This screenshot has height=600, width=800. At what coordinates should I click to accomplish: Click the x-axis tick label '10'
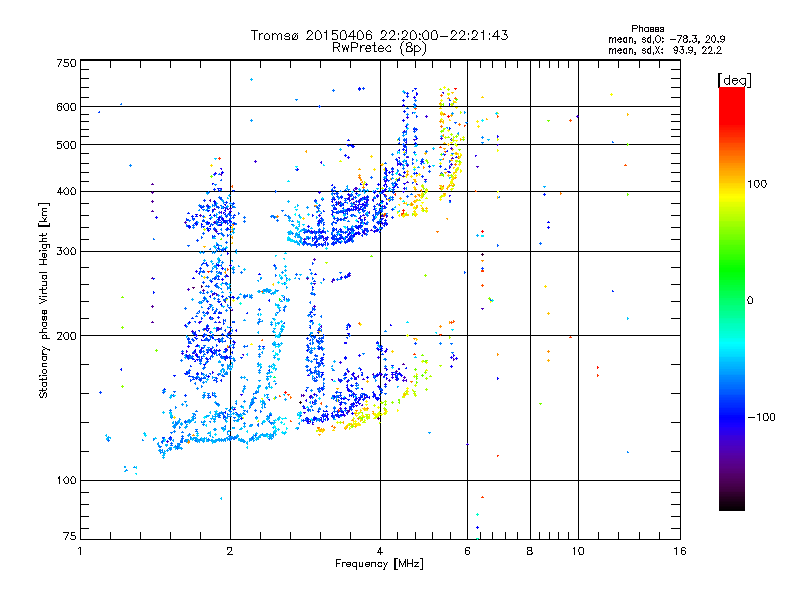(578, 551)
